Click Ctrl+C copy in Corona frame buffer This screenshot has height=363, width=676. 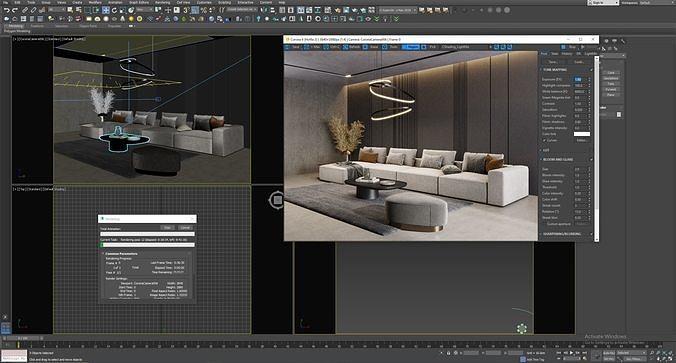(332, 47)
